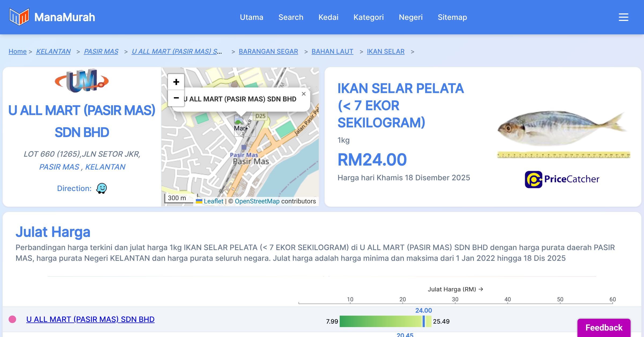Click the pink store legend dot

[12, 319]
